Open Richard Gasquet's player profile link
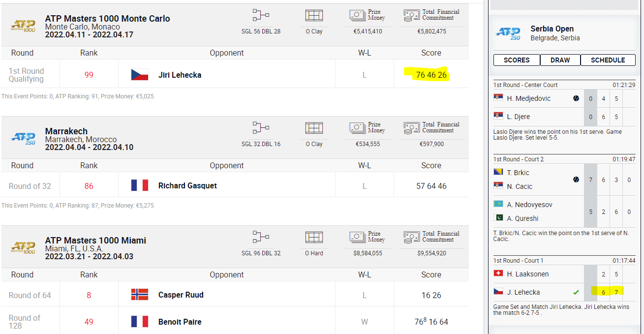The width and height of the screenshot is (644, 334). (187, 186)
